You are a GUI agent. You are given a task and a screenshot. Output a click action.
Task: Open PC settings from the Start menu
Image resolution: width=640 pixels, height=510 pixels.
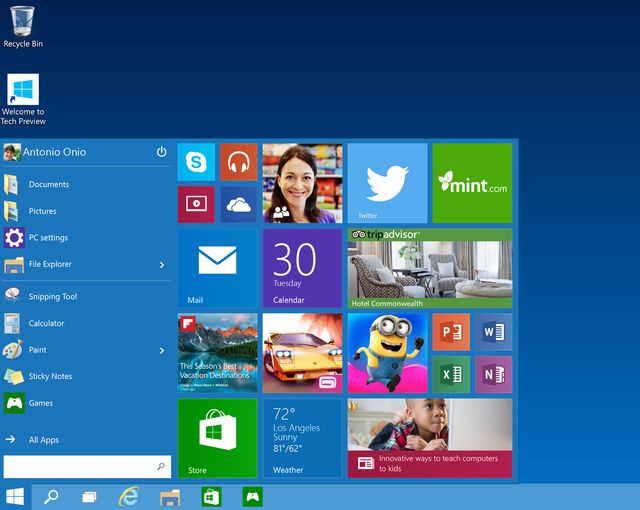(48, 238)
